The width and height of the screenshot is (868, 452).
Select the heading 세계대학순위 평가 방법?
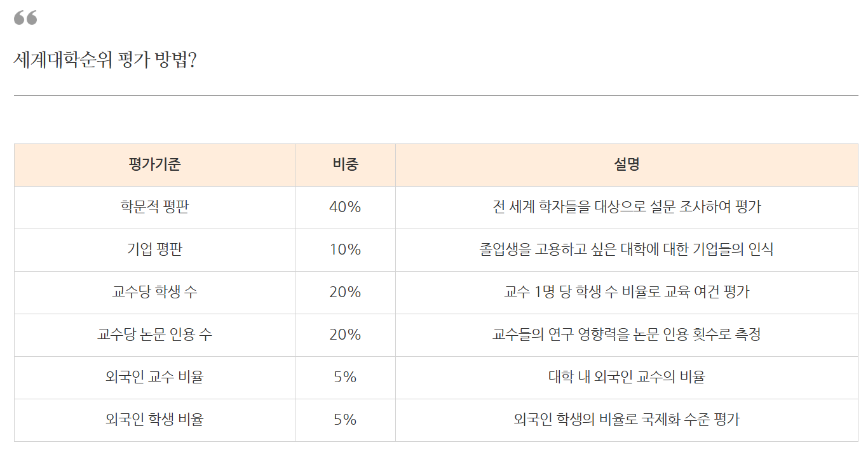tap(105, 60)
